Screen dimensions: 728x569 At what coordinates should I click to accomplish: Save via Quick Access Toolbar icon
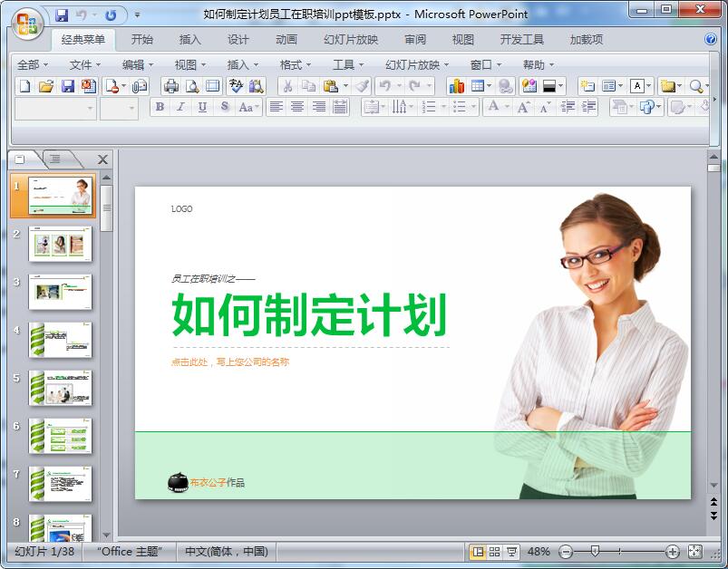click(x=62, y=15)
